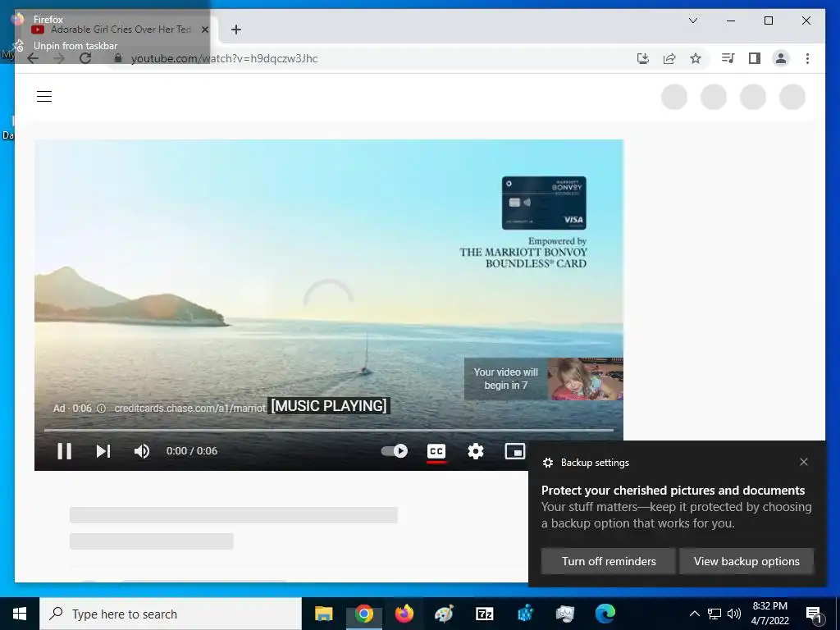Screen dimensions: 840x630
Task: Open network tray icon
Action: click(714, 614)
